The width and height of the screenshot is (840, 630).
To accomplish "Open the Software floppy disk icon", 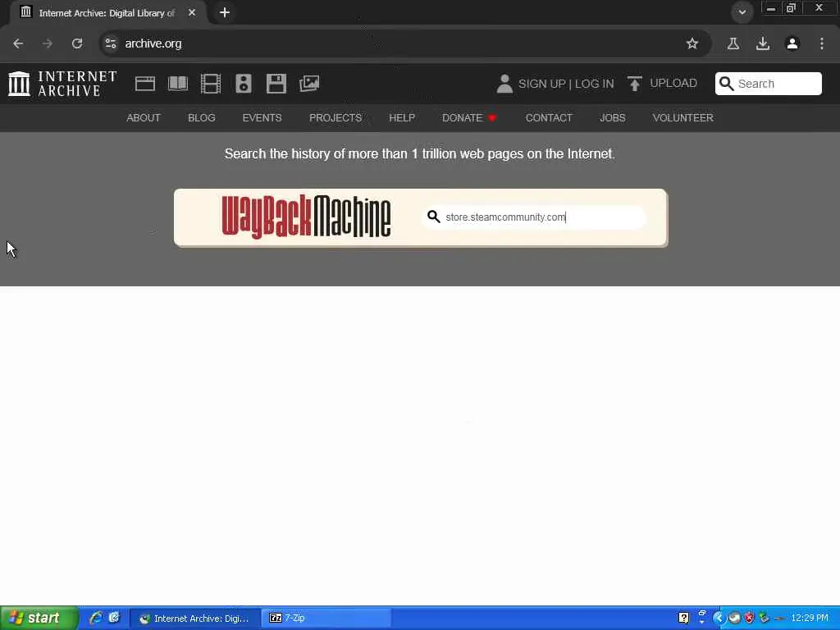I will point(276,84).
